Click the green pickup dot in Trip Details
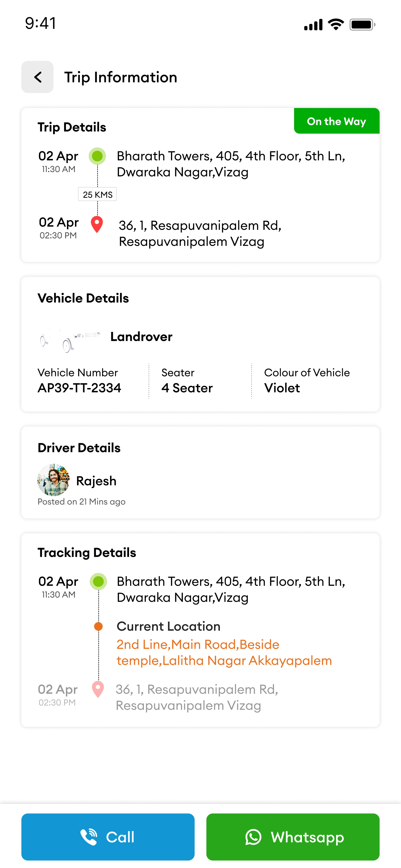This screenshot has width=401, height=868. pyautogui.click(x=97, y=156)
